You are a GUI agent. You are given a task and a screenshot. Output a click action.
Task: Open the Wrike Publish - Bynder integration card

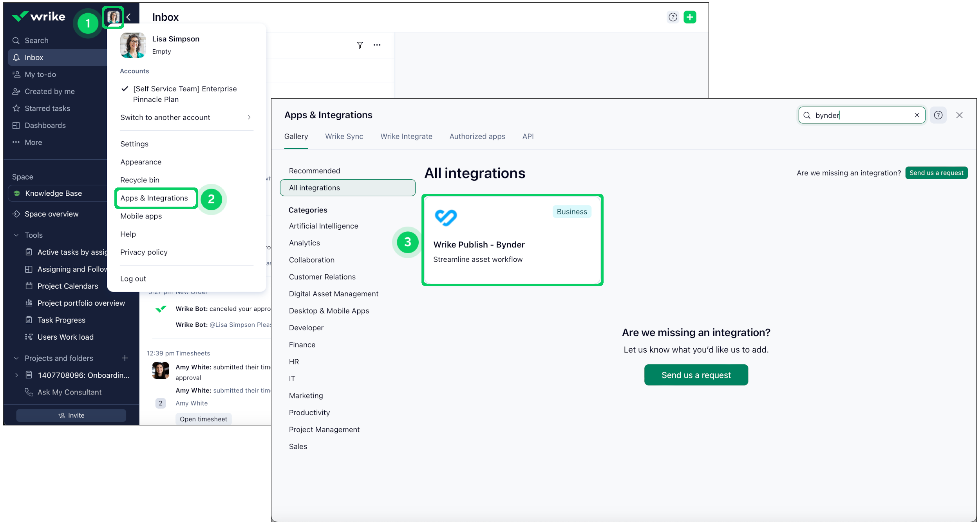pos(512,240)
